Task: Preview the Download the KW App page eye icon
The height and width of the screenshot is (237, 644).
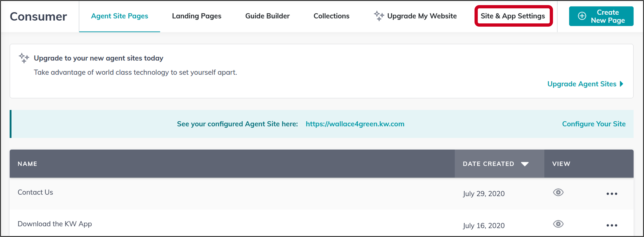Action: click(x=558, y=224)
